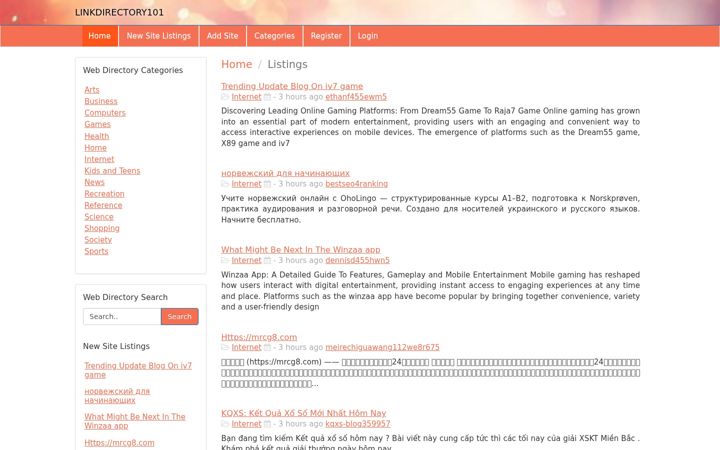Click calendar icon in Winzaa app listing meta
Screen dimensions: 720x450
pos(267,260)
